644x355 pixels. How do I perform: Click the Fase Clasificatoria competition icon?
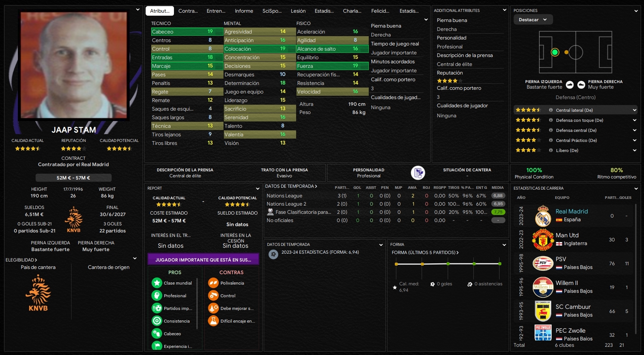pos(270,212)
